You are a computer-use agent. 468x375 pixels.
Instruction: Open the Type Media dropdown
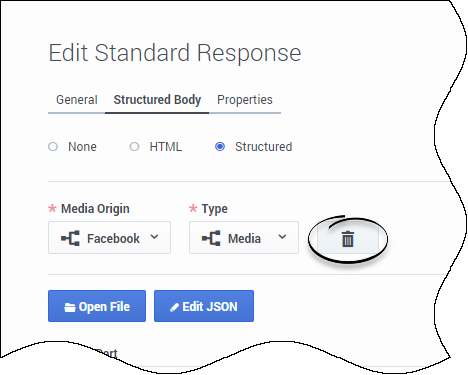click(244, 238)
